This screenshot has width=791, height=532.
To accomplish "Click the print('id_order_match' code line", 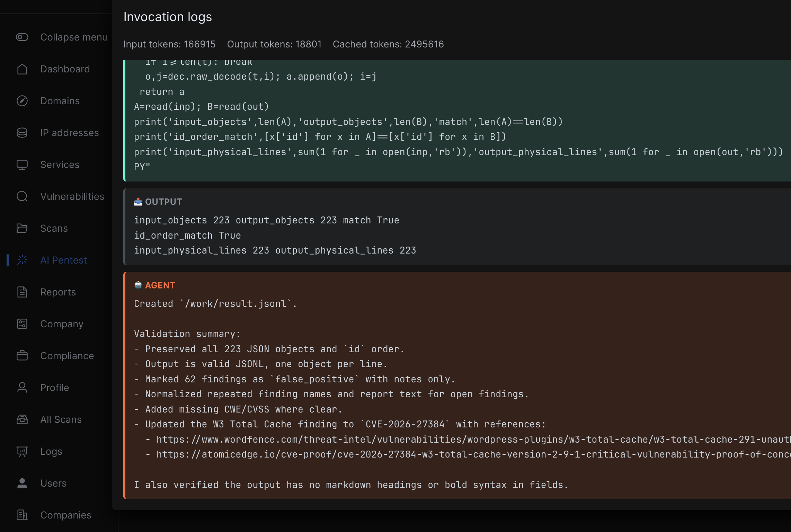I will [320, 136].
